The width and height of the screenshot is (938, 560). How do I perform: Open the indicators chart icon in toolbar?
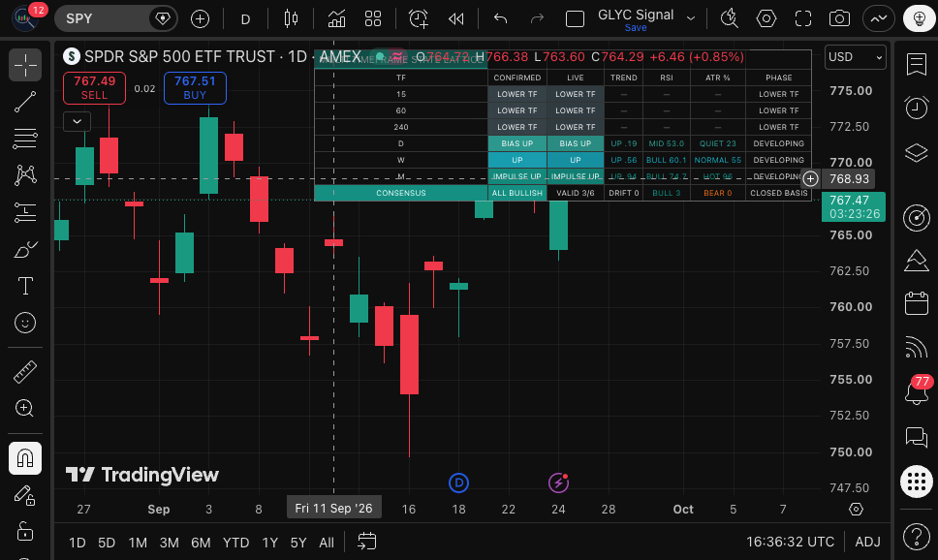coord(336,19)
